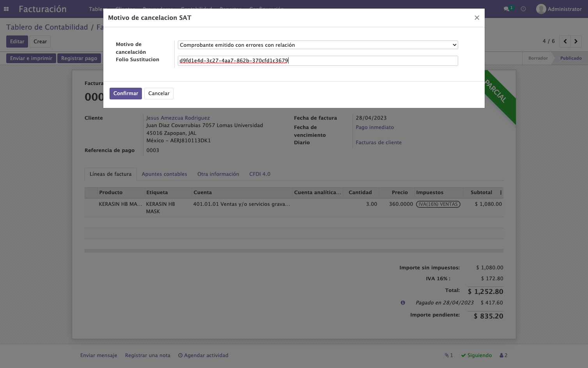Click the payment info icon
The image size is (588, 368).
403,303
